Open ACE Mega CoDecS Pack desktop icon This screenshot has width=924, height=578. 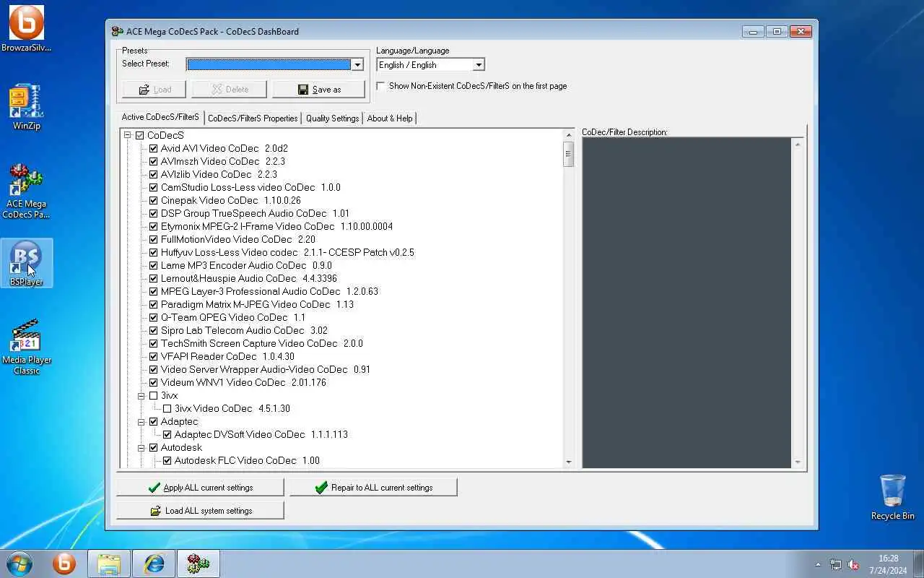click(x=26, y=191)
